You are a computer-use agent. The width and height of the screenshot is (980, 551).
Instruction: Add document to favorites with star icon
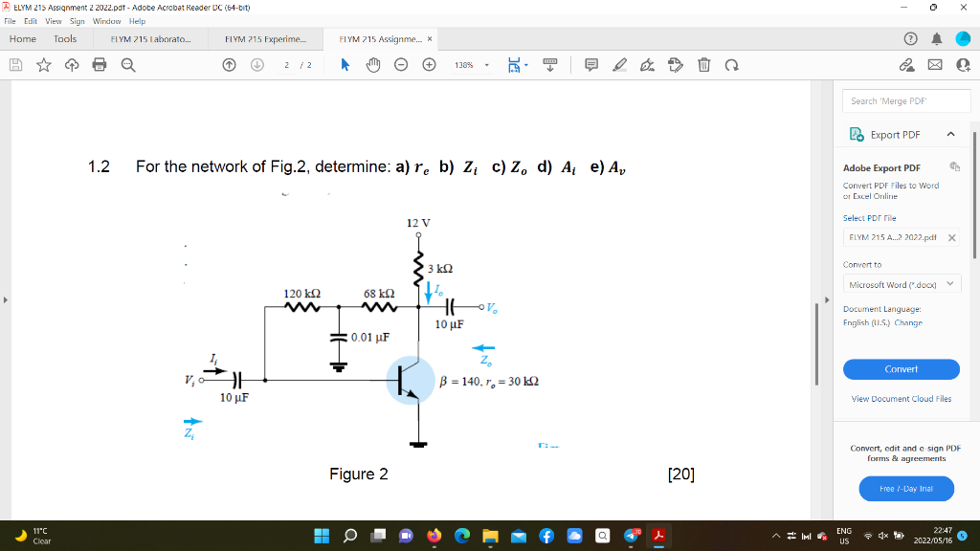43,64
